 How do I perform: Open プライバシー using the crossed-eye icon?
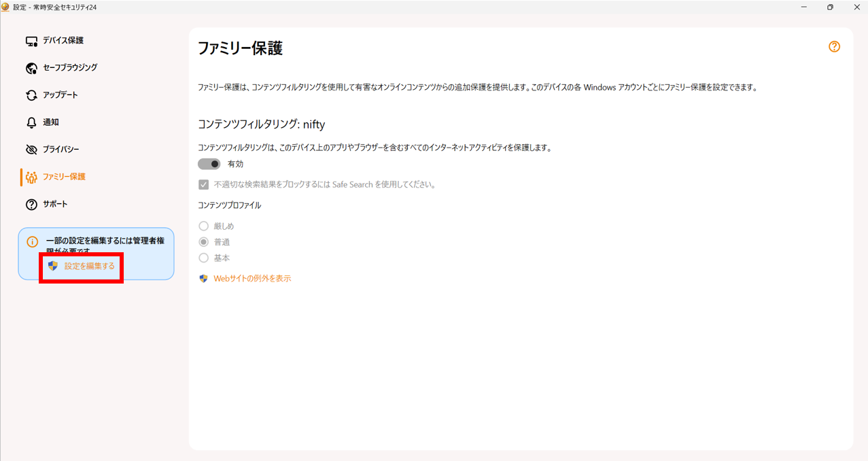[30, 149]
